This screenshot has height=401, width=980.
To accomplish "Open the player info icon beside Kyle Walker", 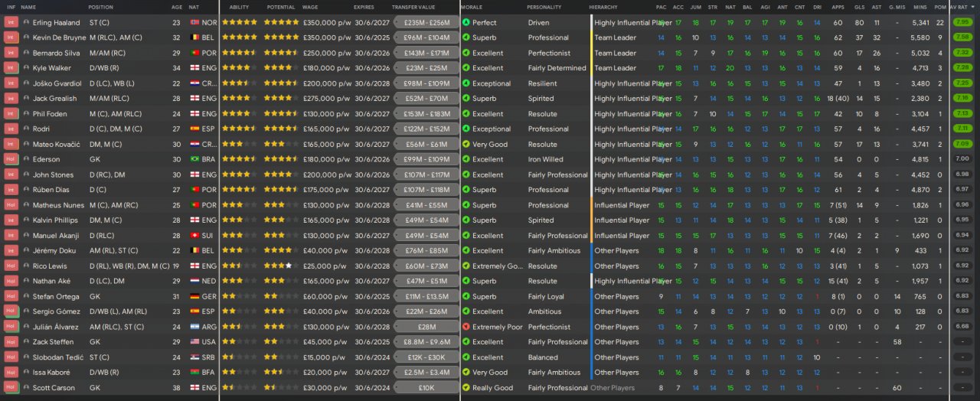I will [27, 68].
